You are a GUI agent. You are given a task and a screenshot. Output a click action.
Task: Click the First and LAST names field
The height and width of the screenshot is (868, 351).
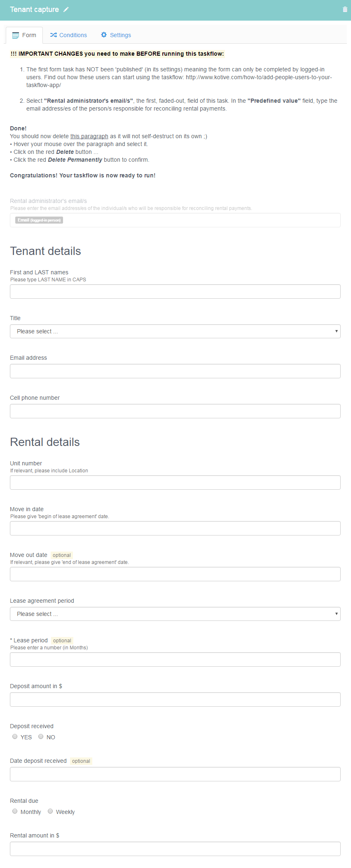[175, 292]
